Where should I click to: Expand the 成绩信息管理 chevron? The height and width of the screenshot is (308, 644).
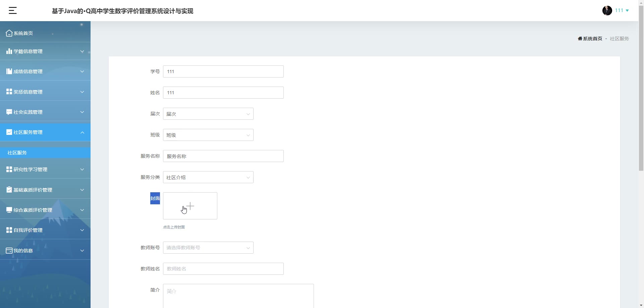pos(82,71)
